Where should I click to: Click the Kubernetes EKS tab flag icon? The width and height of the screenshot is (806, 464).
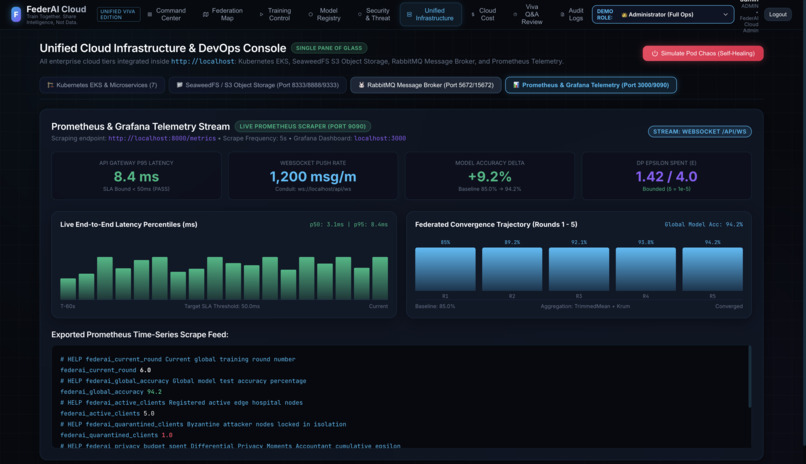coord(50,85)
